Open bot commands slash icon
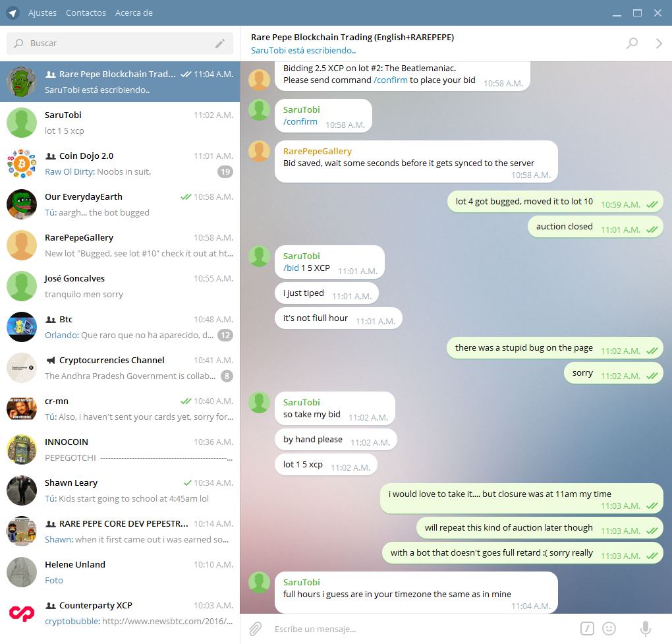The height and width of the screenshot is (644, 672). point(587,629)
